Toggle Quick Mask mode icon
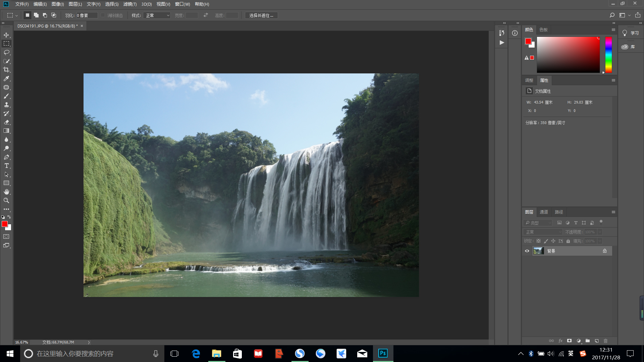Screen dimensions: 644x362 click(x=6, y=237)
